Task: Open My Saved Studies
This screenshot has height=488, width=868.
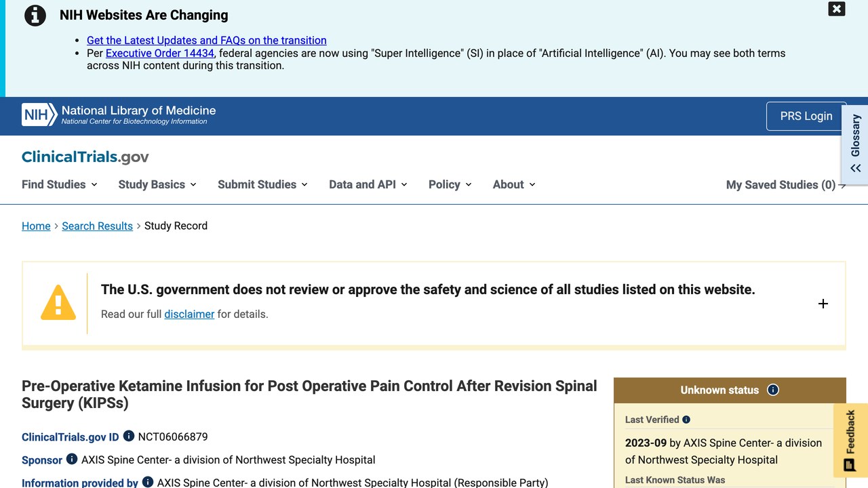Action: pyautogui.click(x=786, y=185)
